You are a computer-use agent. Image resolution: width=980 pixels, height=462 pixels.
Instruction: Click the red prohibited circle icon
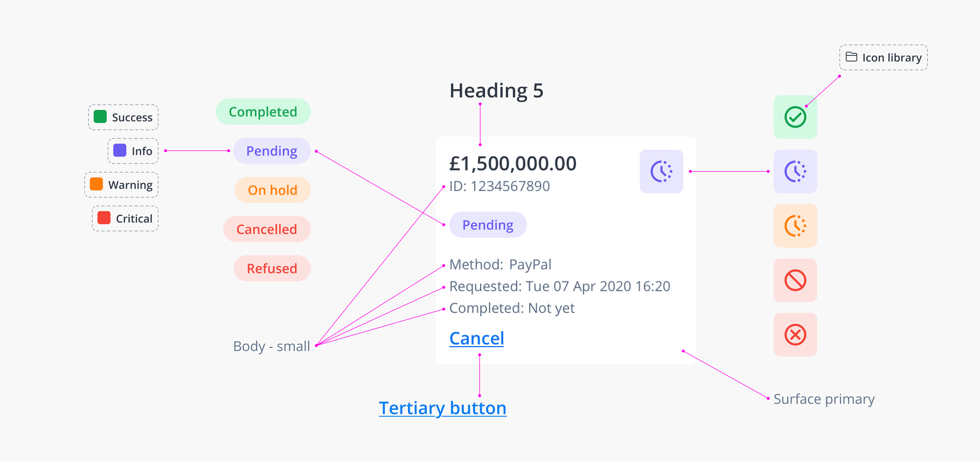(795, 280)
